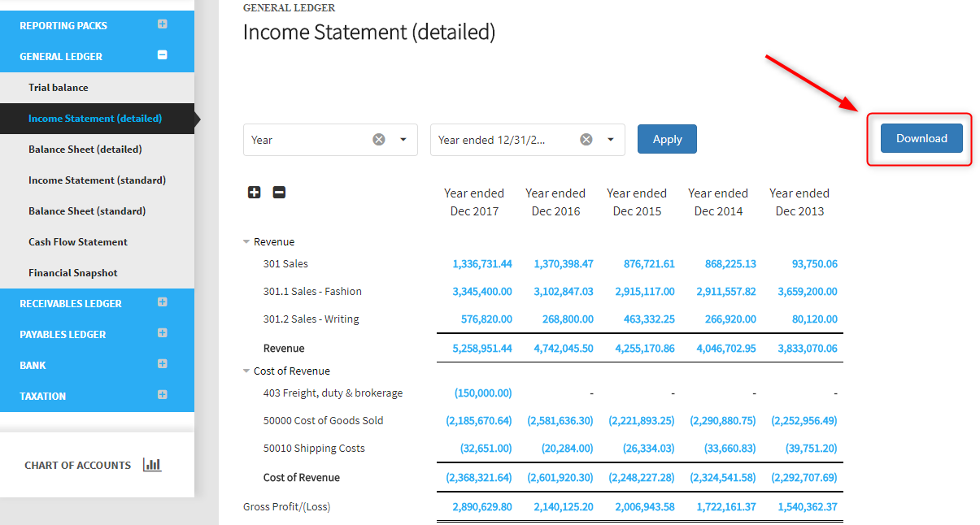Open the Chart of Accounts link
Viewport: 980px width, 525px height.
coord(77,466)
